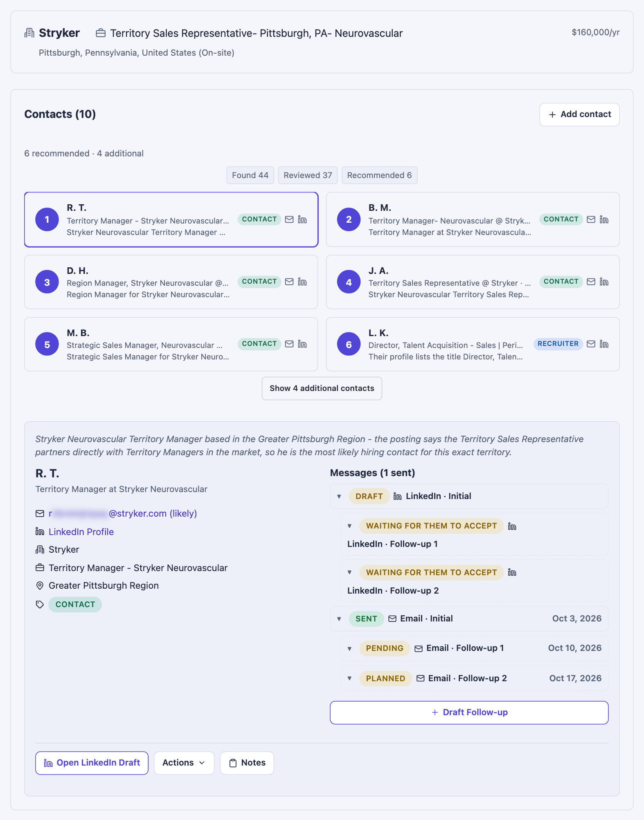Open the LinkedIn Draft
Image resolution: width=644 pixels, height=820 pixels.
92,763
